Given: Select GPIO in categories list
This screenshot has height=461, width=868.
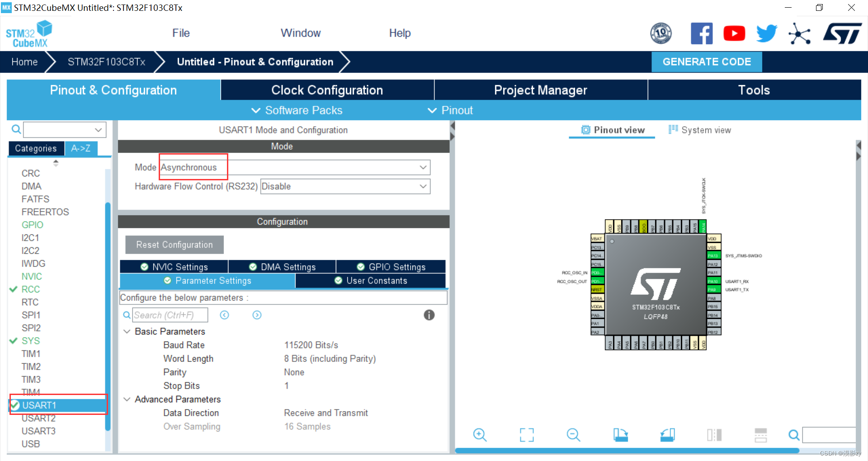Looking at the screenshot, I should pyautogui.click(x=33, y=225).
